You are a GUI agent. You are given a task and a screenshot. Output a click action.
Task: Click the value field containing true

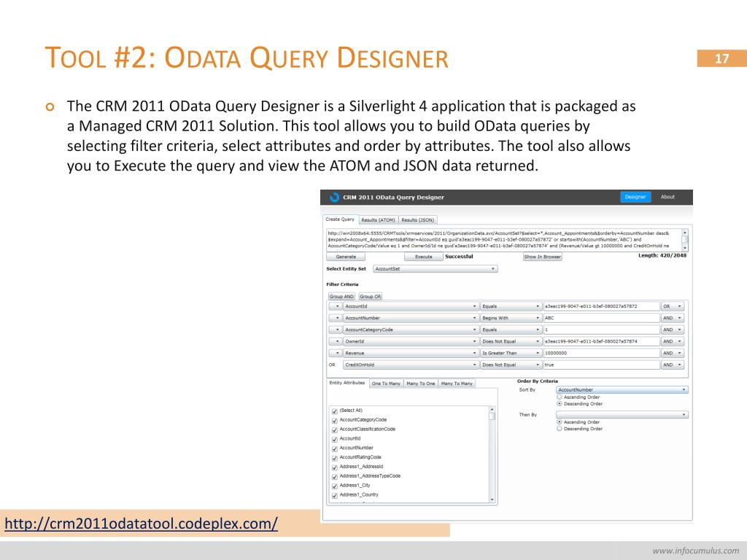601,365
